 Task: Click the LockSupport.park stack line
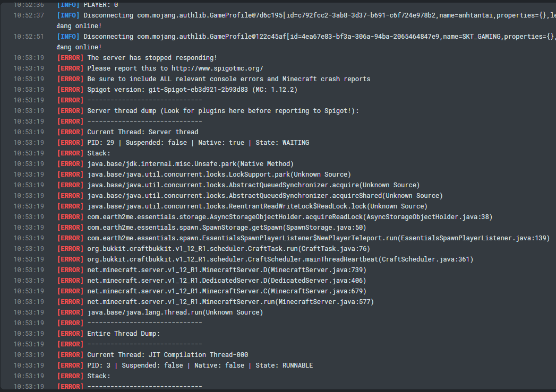point(219,175)
